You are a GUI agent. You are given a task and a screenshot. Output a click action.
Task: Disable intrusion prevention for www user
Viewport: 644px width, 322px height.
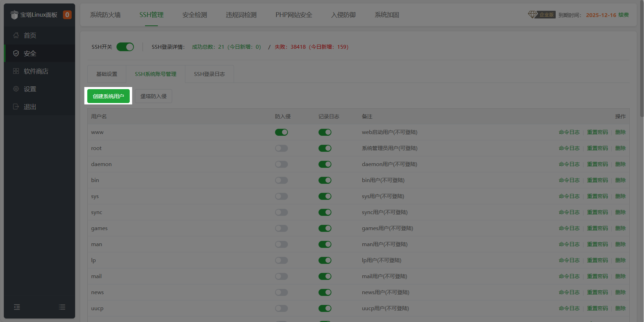pos(281,132)
